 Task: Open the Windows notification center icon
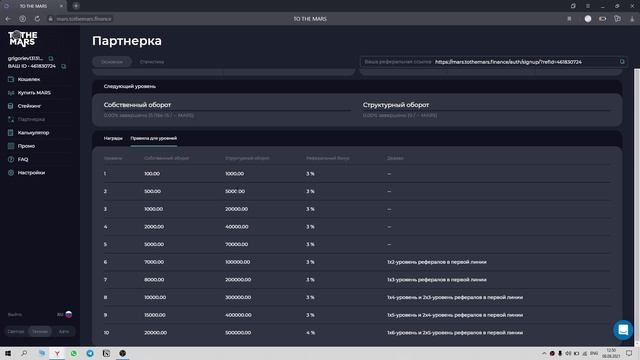point(629,353)
